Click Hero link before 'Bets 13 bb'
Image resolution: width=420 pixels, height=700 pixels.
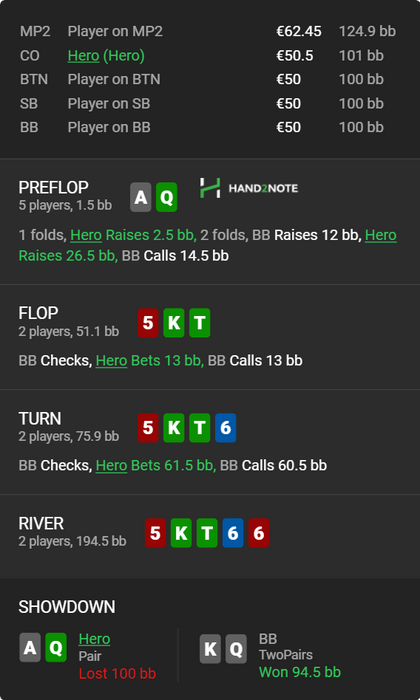[x=112, y=360]
